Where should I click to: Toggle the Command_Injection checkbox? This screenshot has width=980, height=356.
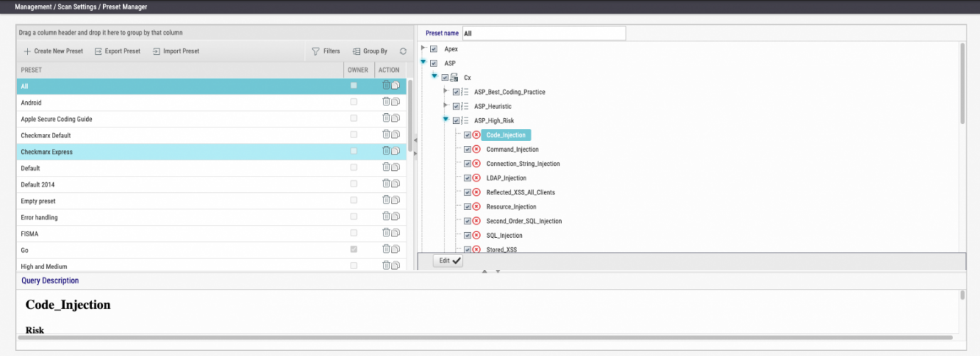click(x=467, y=150)
